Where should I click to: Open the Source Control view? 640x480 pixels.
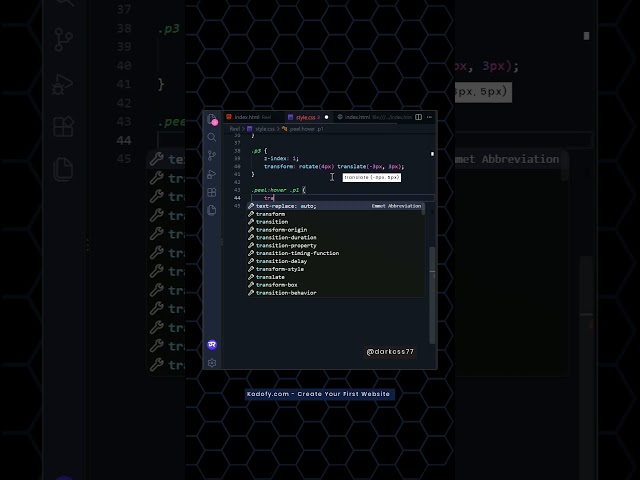211,156
